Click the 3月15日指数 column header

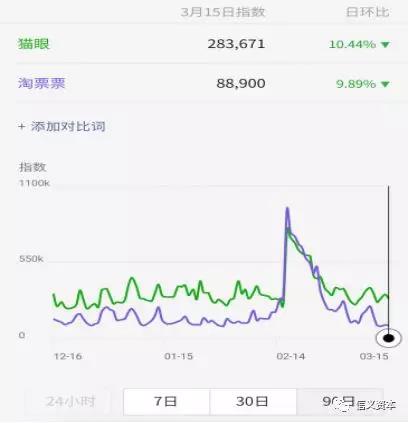click(223, 12)
